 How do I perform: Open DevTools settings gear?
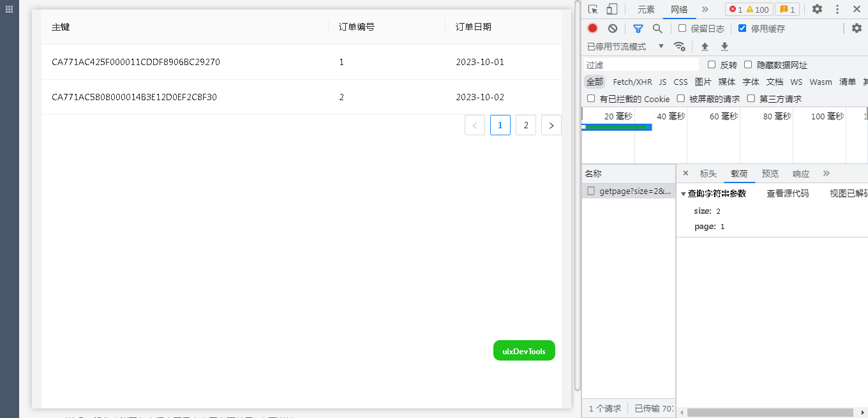(817, 9)
